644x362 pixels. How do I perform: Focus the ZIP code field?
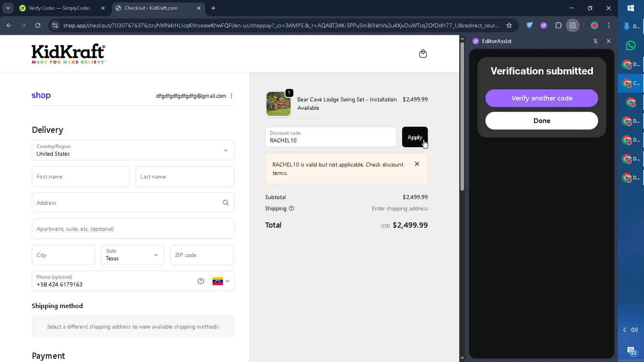pos(202,255)
